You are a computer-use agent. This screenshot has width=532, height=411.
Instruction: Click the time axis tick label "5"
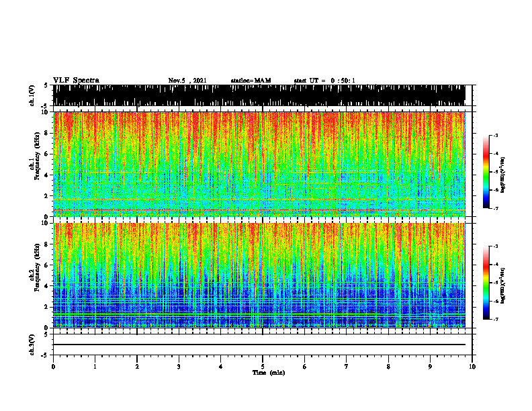263,367
